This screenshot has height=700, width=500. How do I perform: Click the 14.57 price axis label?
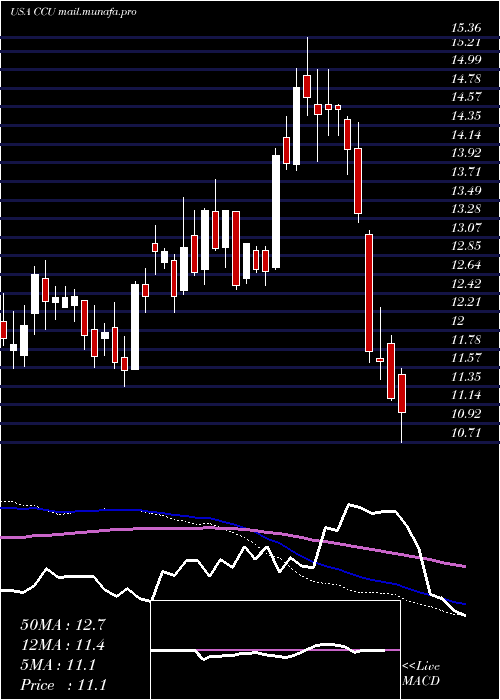(x=466, y=97)
